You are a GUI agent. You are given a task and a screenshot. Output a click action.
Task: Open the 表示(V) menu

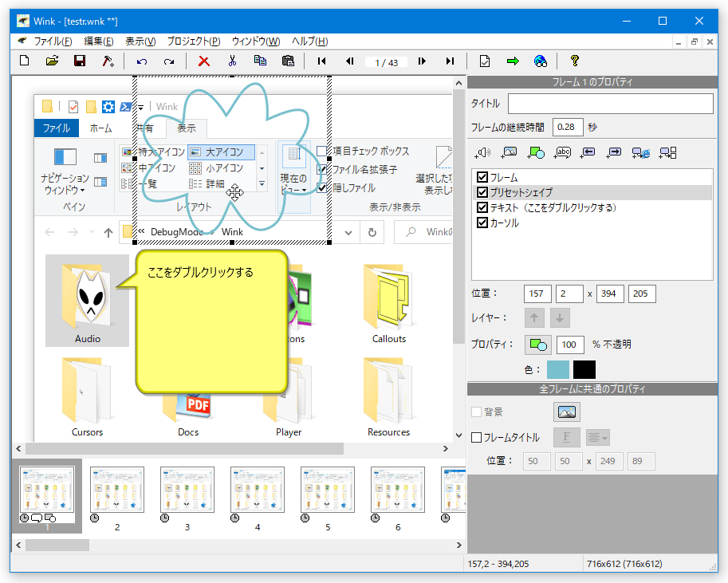[x=140, y=41]
